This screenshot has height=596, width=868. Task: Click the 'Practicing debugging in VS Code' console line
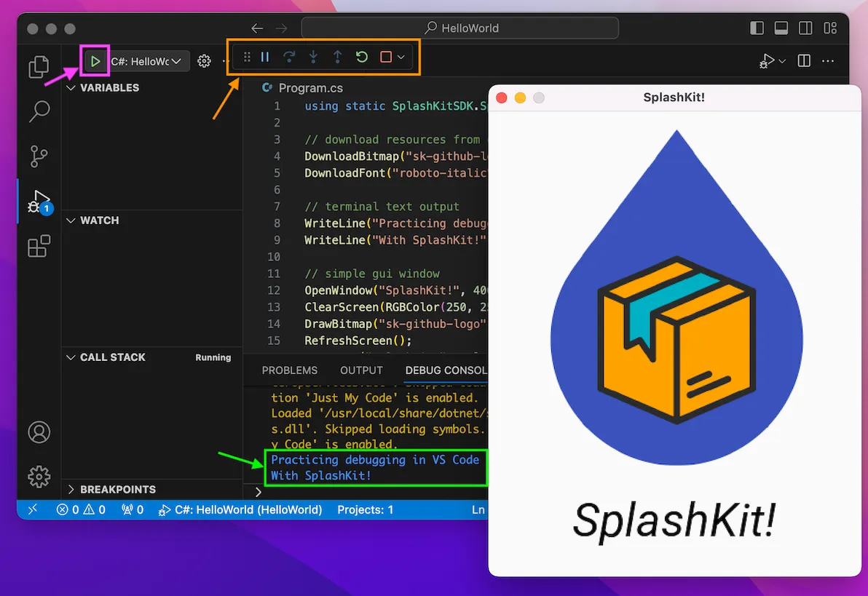pos(375,460)
